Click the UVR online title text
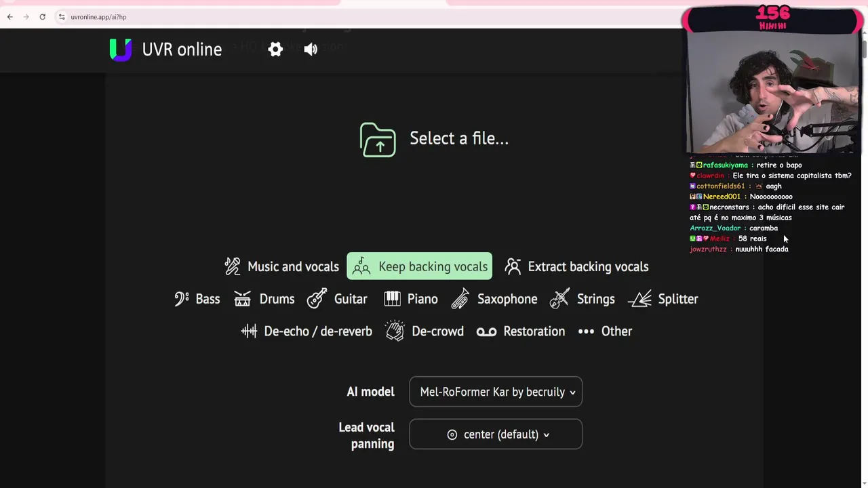The width and height of the screenshot is (868, 488). coord(182,49)
